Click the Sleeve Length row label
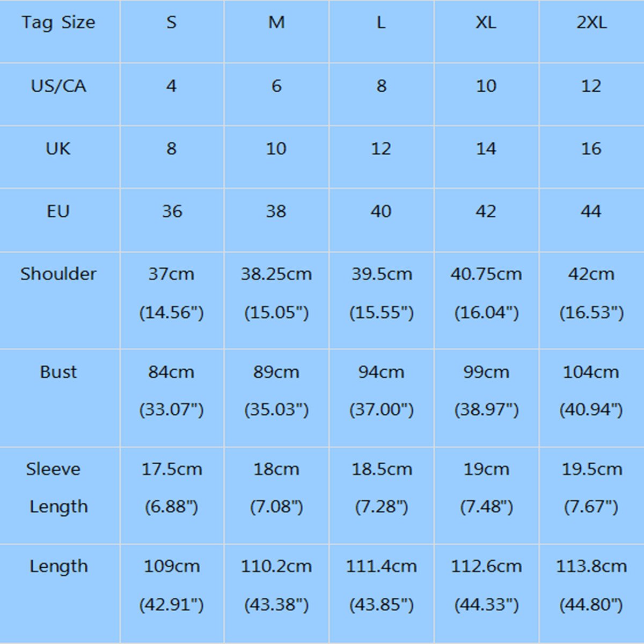Screen dimensions: 644x644 [x=56, y=487]
